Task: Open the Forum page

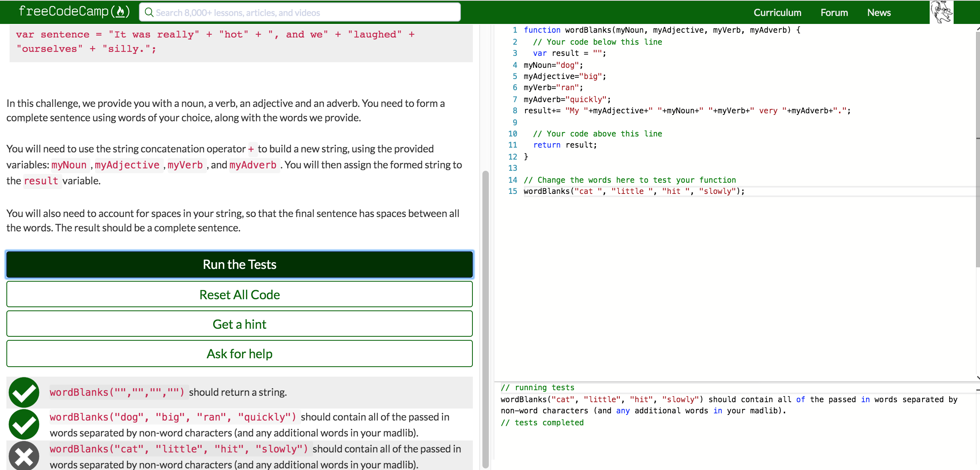Action: click(x=833, y=12)
